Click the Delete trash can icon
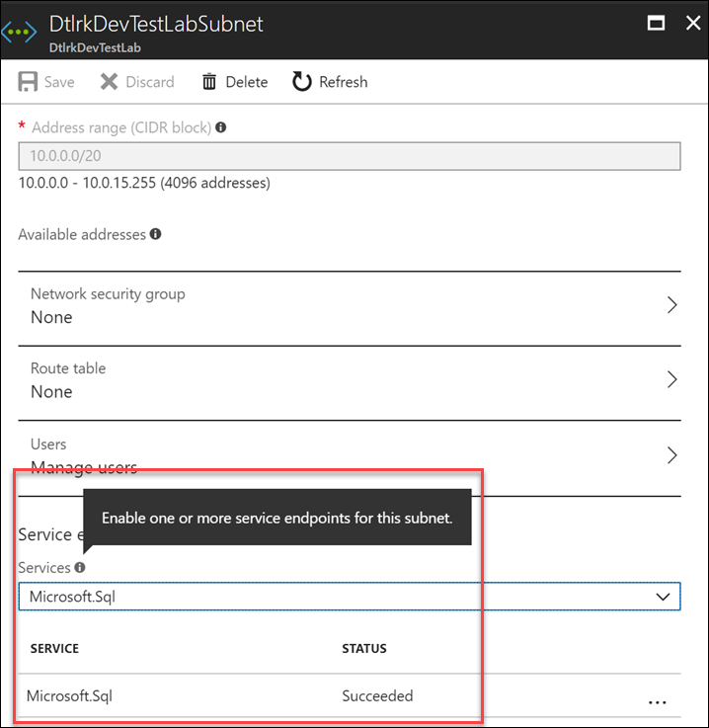This screenshot has width=709, height=728. click(209, 82)
